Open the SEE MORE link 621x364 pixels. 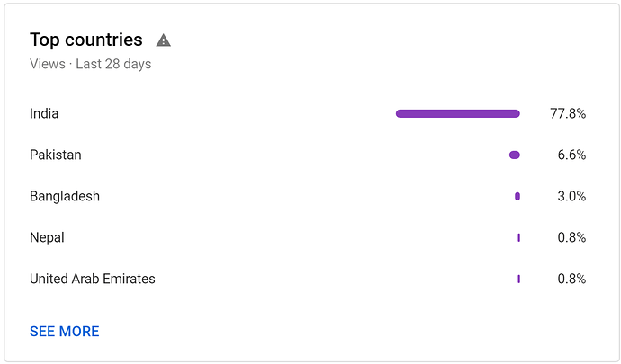click(65, 332)
